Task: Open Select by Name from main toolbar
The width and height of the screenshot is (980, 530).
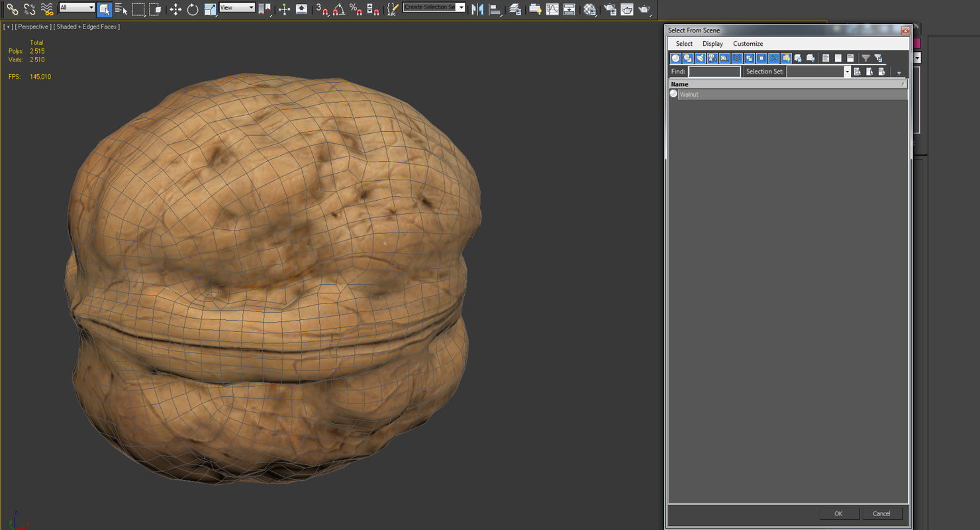Action: coord(121,9)
